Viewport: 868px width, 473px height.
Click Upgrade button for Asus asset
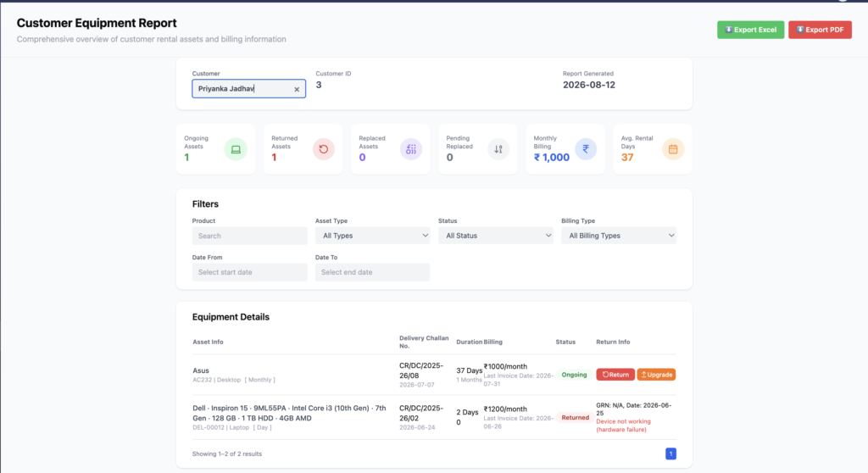(x=657, y=375)
